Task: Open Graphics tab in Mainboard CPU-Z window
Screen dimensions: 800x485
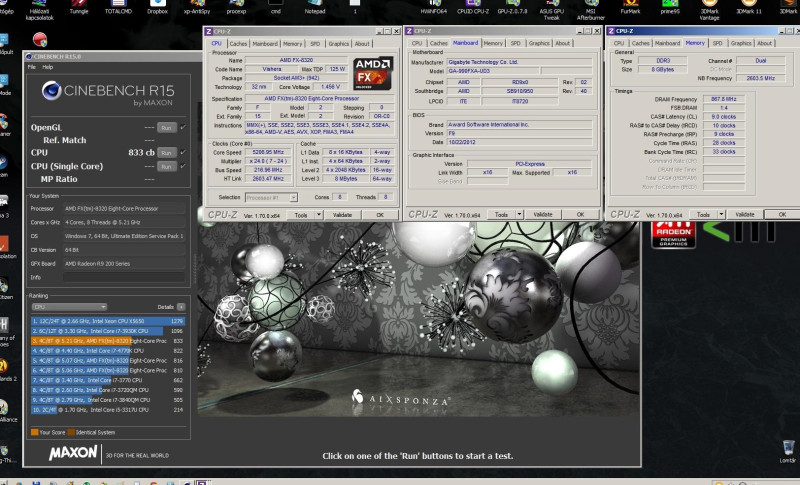Action: [x=539, y=43]
